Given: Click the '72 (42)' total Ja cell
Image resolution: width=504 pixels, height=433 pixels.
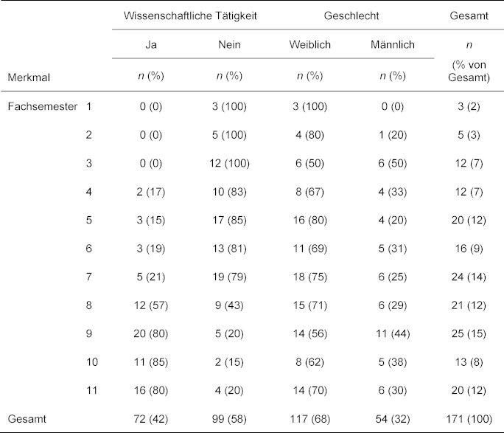Looking at the screenshot, I should (x=152, y=418).
